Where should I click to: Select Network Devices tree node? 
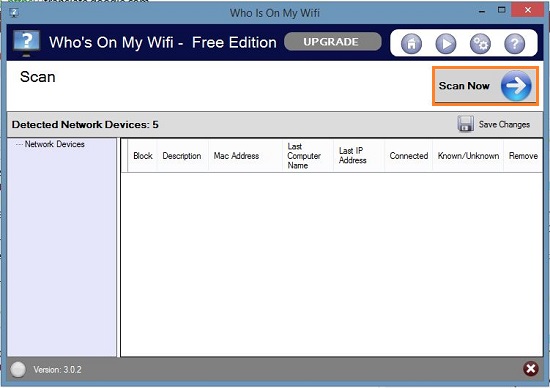pyautogui.click(x=55, y=144)
